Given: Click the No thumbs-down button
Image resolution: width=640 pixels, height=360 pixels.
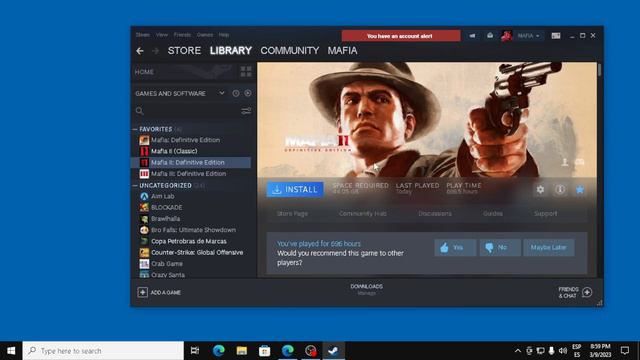Looking at the screenshot, I should [500, 247].
